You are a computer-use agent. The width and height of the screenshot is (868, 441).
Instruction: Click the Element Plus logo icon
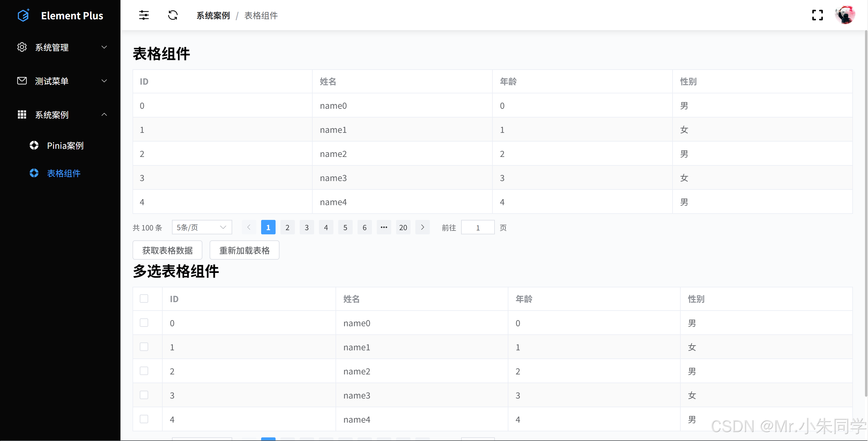23,15
